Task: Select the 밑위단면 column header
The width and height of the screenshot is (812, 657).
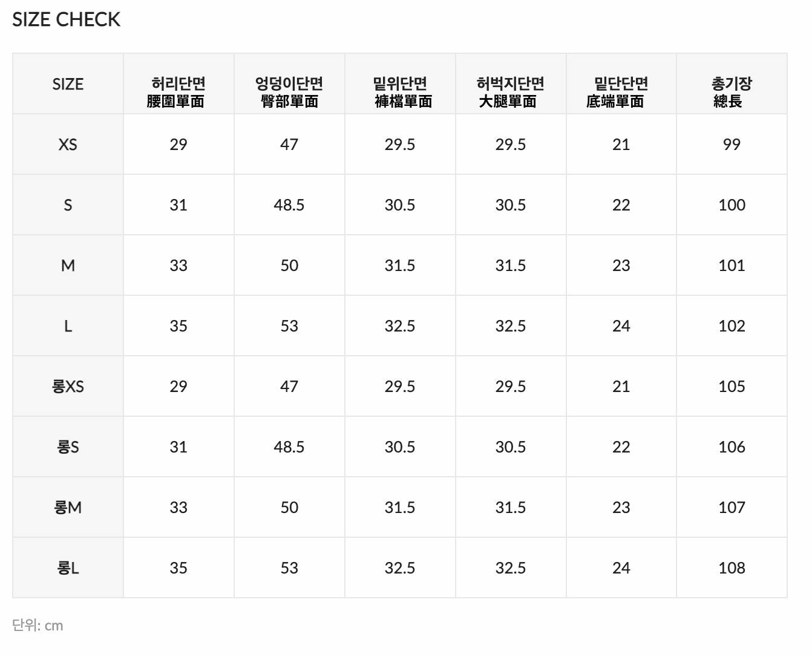Action: pyautogui.click(x=400, y=92)
